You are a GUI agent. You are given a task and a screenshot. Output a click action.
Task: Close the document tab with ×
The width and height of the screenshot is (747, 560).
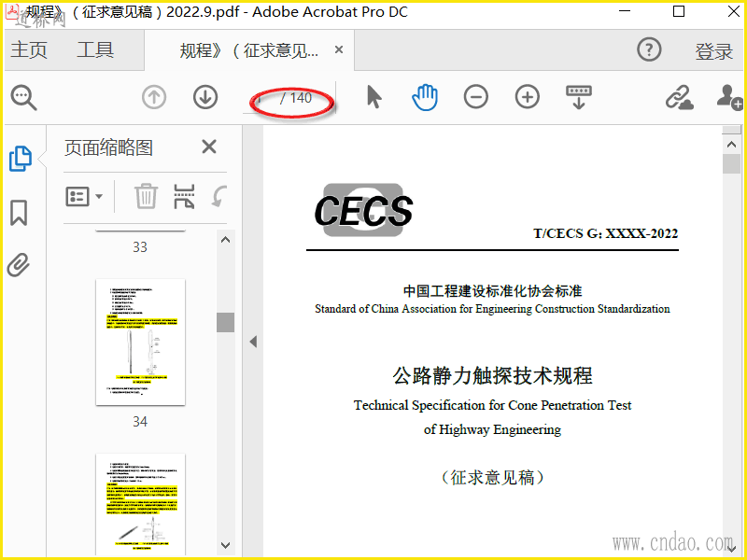tap(339, 49)
